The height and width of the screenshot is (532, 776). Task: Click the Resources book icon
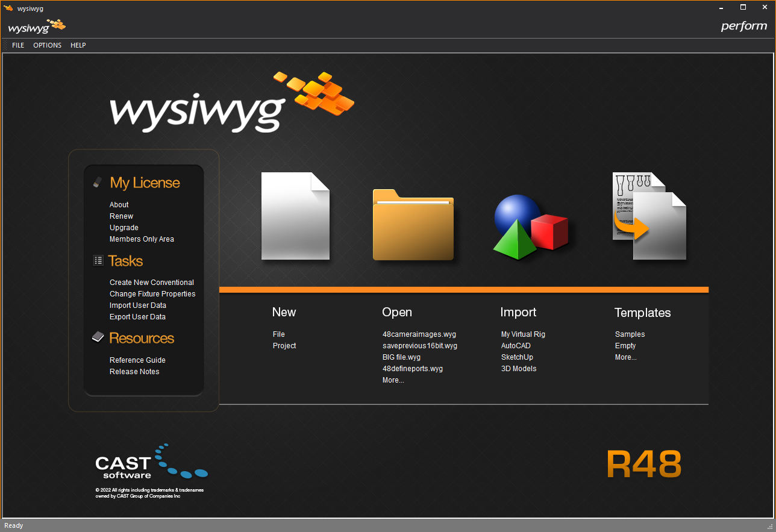[98, 337]
